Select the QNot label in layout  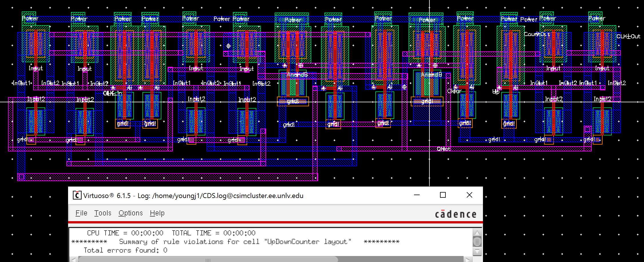(x=443, y=149)
